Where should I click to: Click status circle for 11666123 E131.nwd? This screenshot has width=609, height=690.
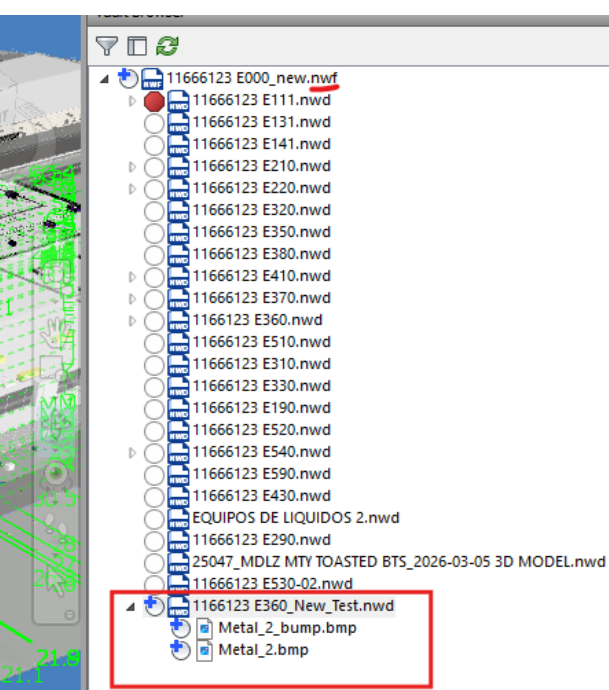(154, 123)
